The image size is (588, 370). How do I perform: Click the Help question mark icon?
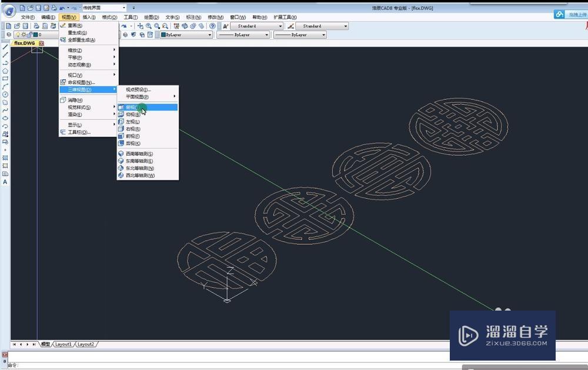pos(212,26)
